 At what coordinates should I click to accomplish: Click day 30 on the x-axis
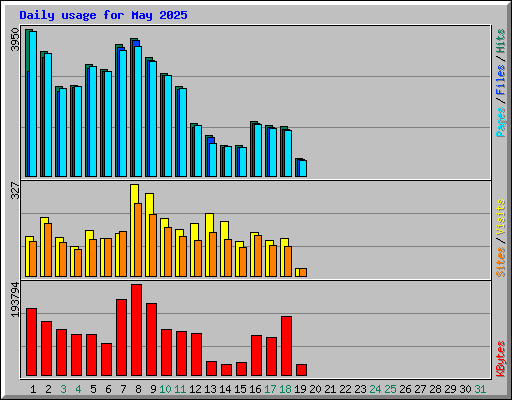tap(465, 389)
